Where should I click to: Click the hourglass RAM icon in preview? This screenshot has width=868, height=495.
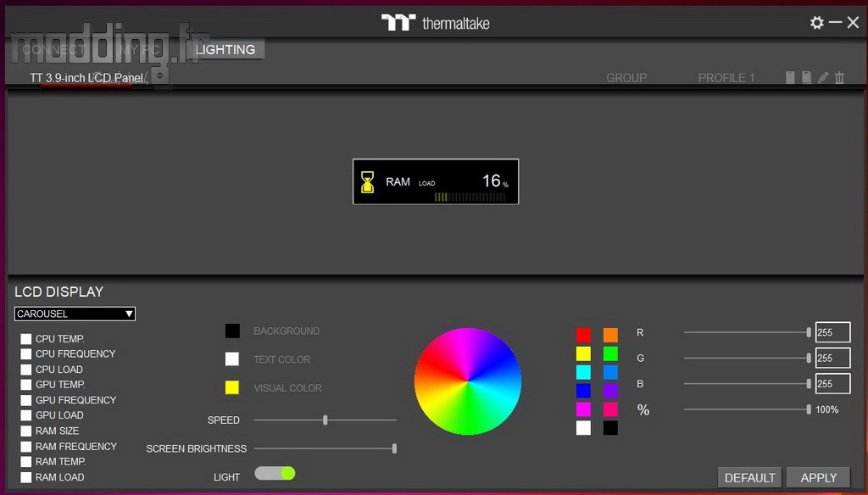click(367, 182)
